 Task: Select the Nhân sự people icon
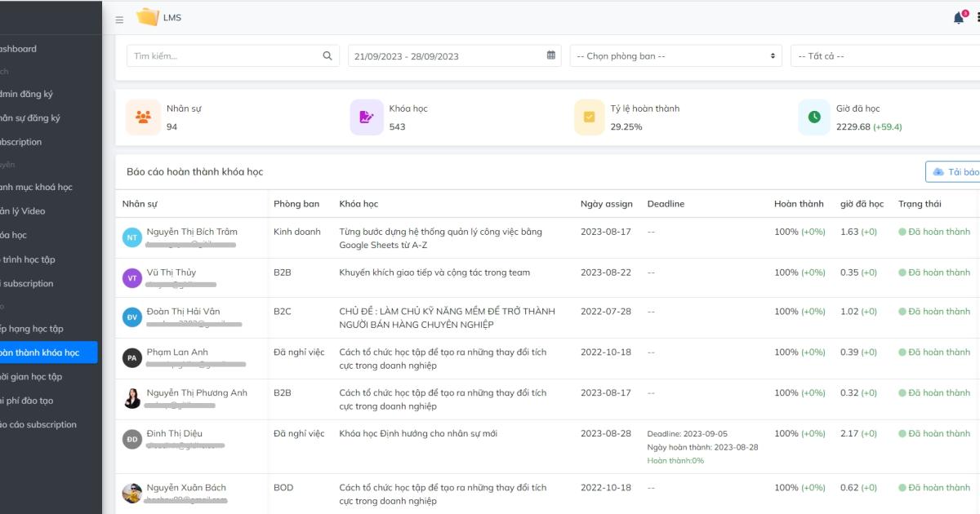coord(143,117)
